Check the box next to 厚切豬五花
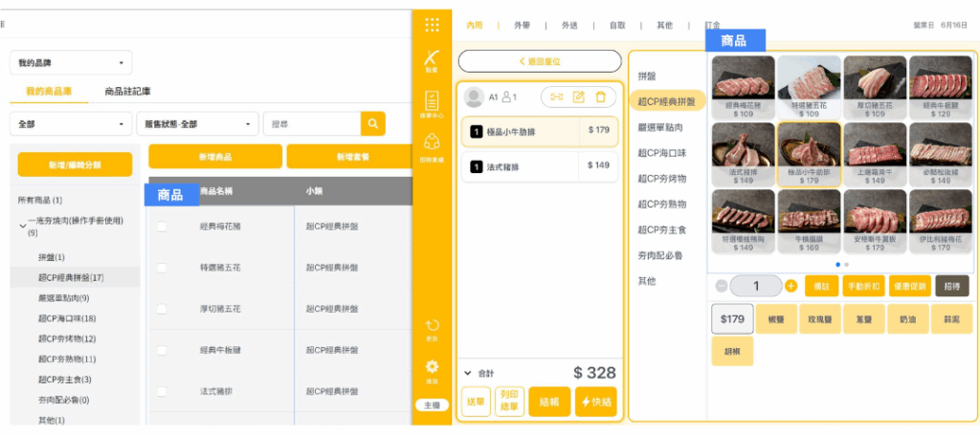This screenshot has height=435, width=980. (x=162, y=309)
